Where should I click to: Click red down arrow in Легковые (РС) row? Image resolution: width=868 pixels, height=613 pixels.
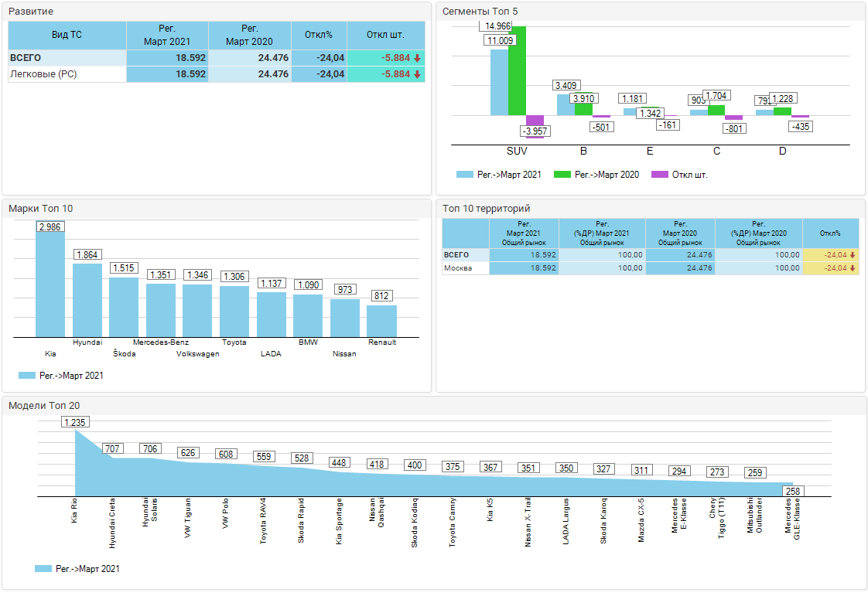coord(417,74)
